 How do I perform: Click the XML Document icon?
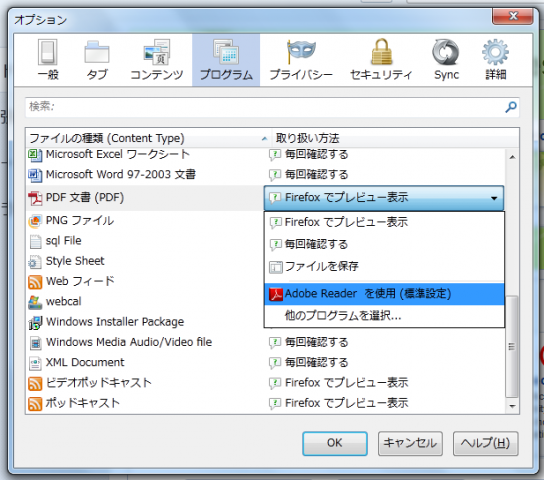coord(35,363)
